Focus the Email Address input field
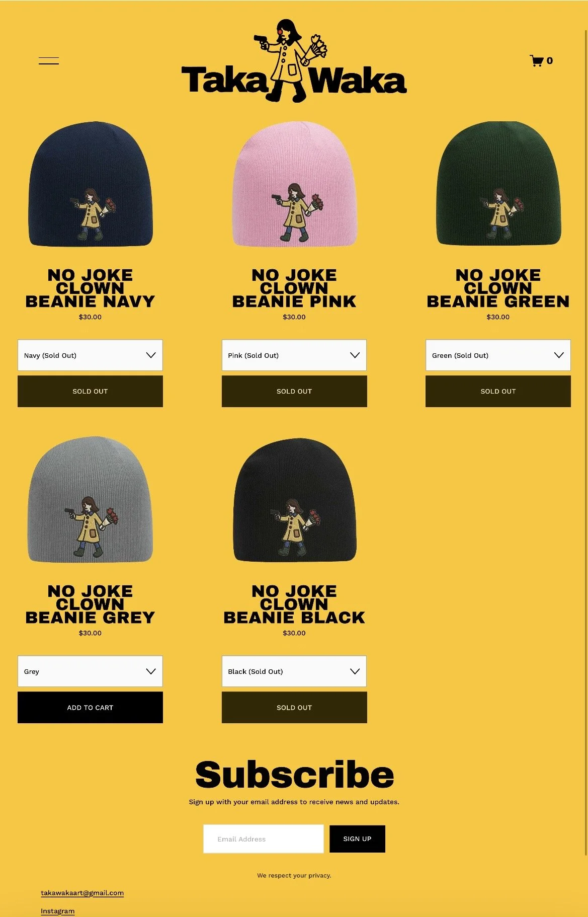The image size is (588, 917). click(264, 838)
